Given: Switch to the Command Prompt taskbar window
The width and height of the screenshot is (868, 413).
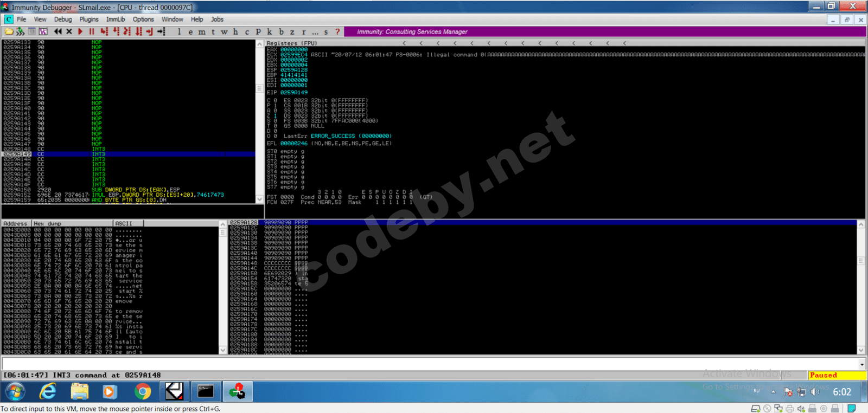Looking at the screenshot, I should [206, 391].
